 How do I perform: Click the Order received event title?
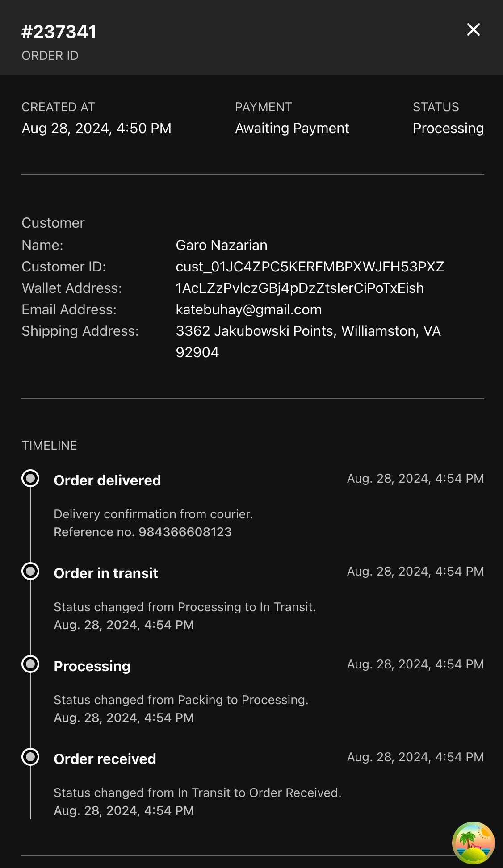point(105,759)
